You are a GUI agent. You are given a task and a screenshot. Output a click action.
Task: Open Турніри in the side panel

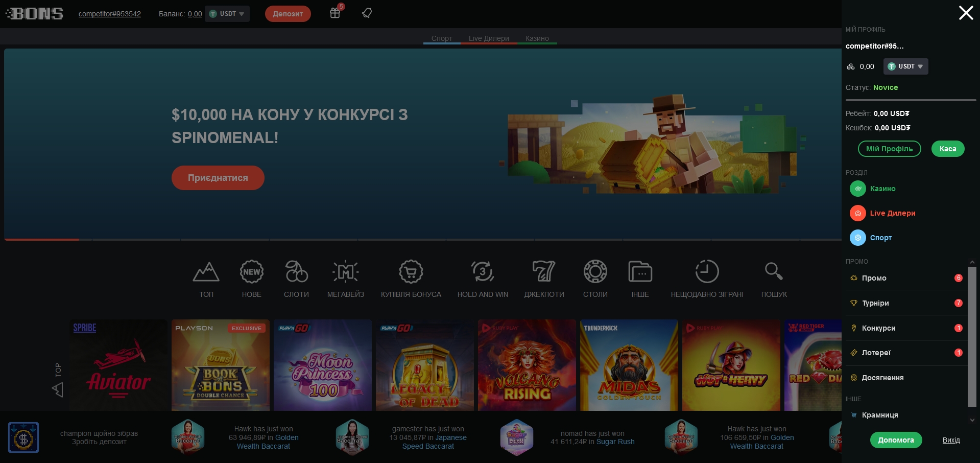(x=906, y=303)
